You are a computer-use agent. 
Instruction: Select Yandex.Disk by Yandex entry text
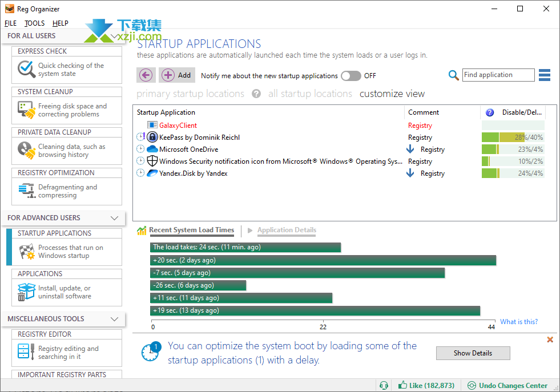click(193, 173)
